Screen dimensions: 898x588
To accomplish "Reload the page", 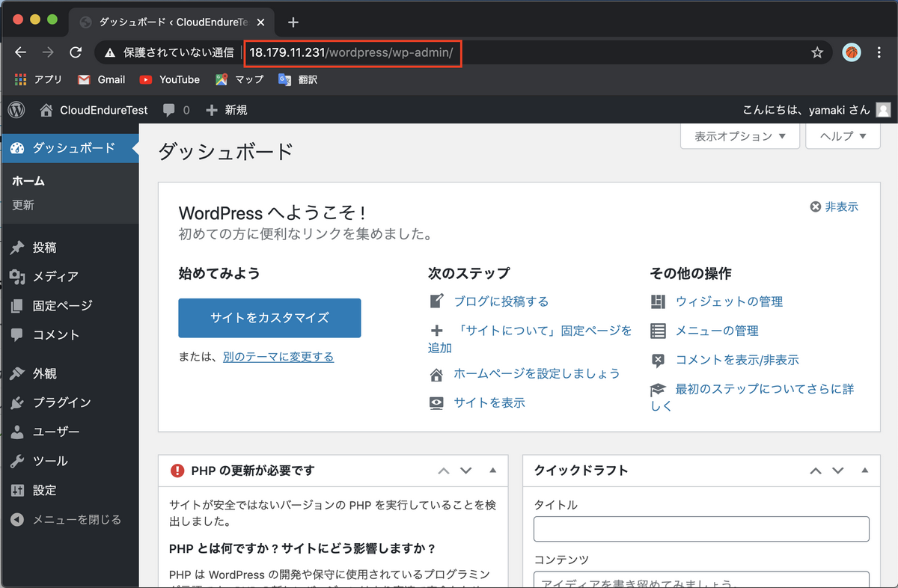I will point(76,52).
